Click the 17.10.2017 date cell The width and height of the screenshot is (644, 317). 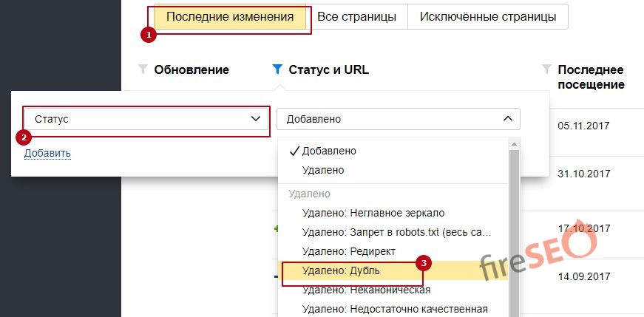583,228
